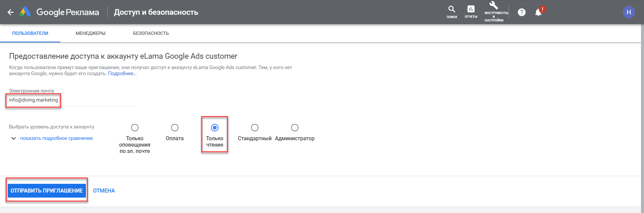
Task: Open the help question mark icon
Action: click(522, 12)
